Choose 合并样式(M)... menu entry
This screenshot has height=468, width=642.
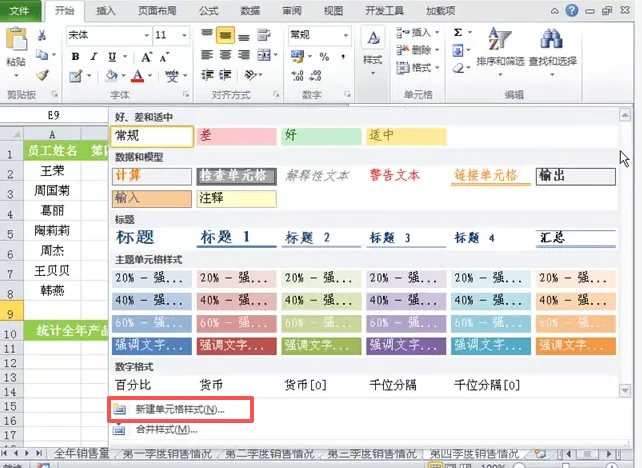point(167,430)
